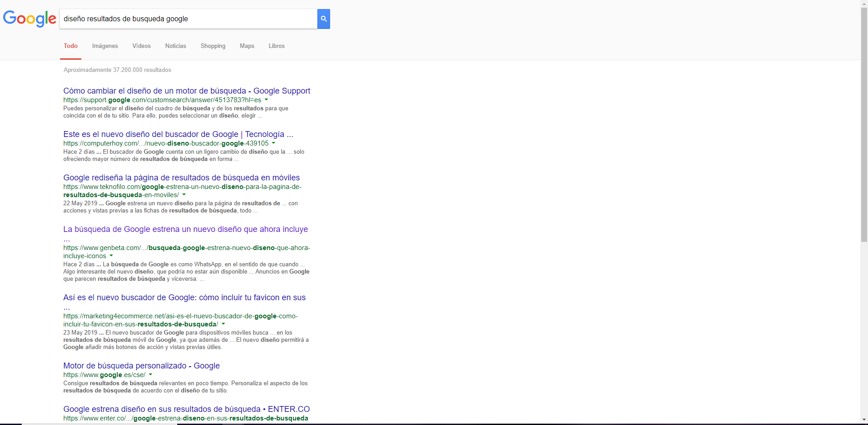Expand dropdown arrow beside genbeta.com URL
This screenshot has width=868, height=425.
point(111,255)
